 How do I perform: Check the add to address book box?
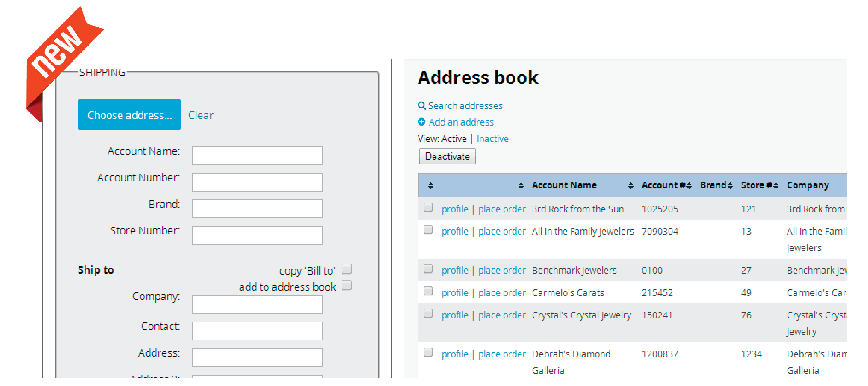pos(347,285)
